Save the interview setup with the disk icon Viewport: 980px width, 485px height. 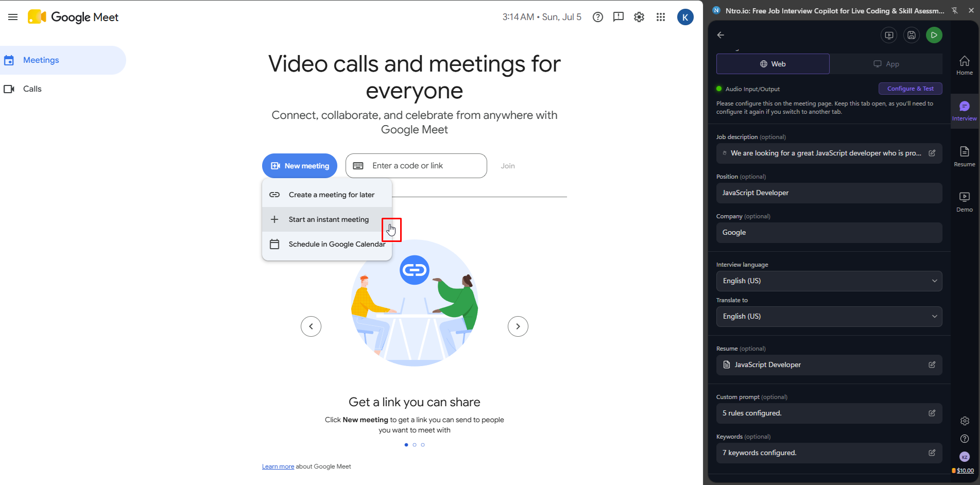[x=912, y=35]
